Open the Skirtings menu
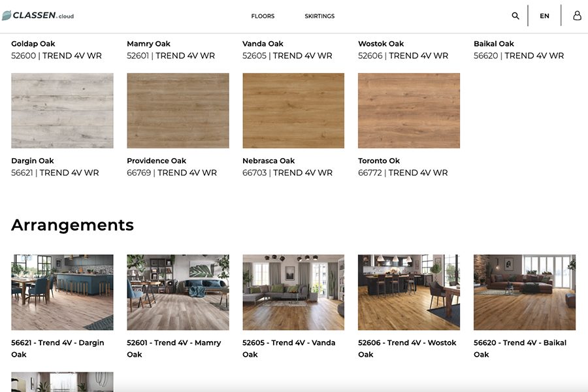588x392 pixels. 319,16
